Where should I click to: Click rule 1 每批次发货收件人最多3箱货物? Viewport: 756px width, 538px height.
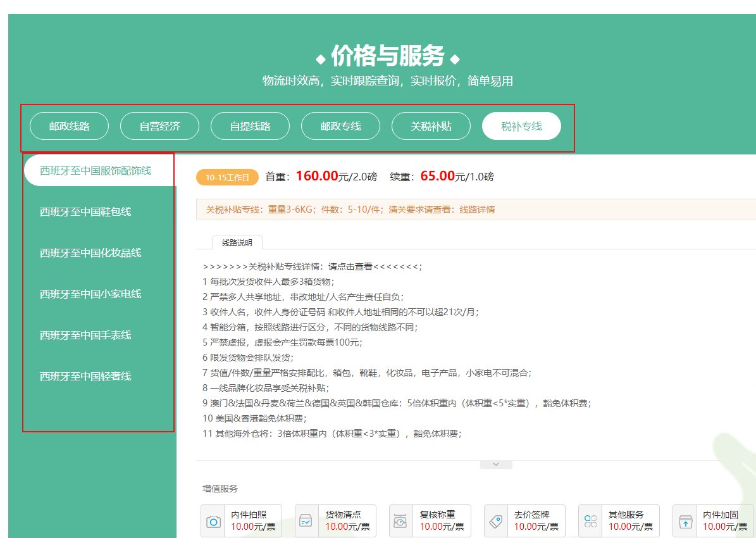pyautogui.click(x=268, y=281)
